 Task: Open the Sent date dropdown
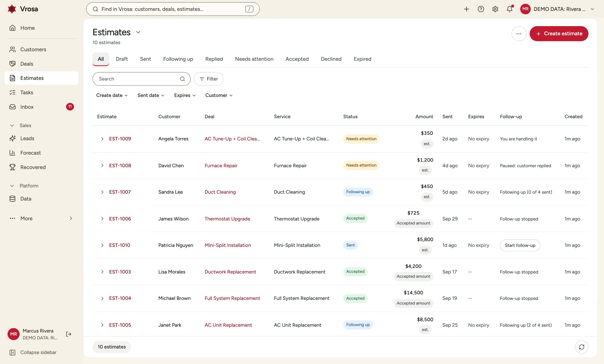tap(151, 95)
